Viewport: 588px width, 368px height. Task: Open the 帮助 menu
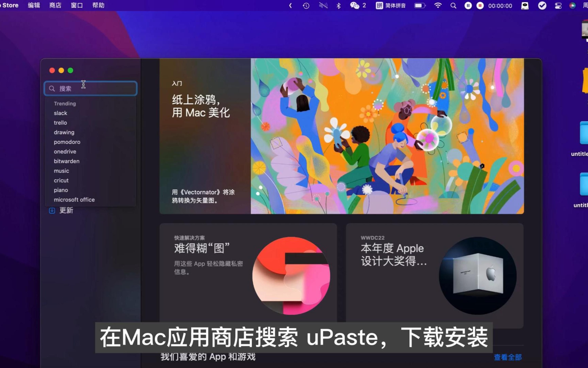click(98, 5)
